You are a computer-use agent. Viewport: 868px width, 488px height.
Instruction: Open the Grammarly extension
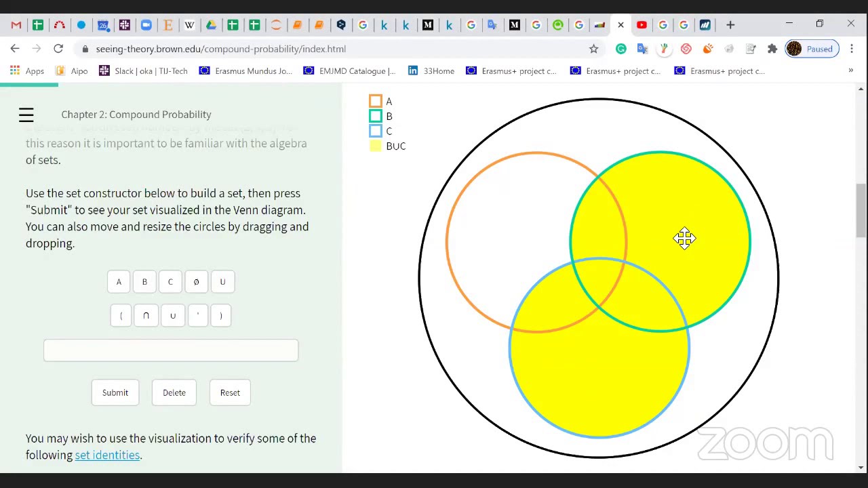pos(621,49)
